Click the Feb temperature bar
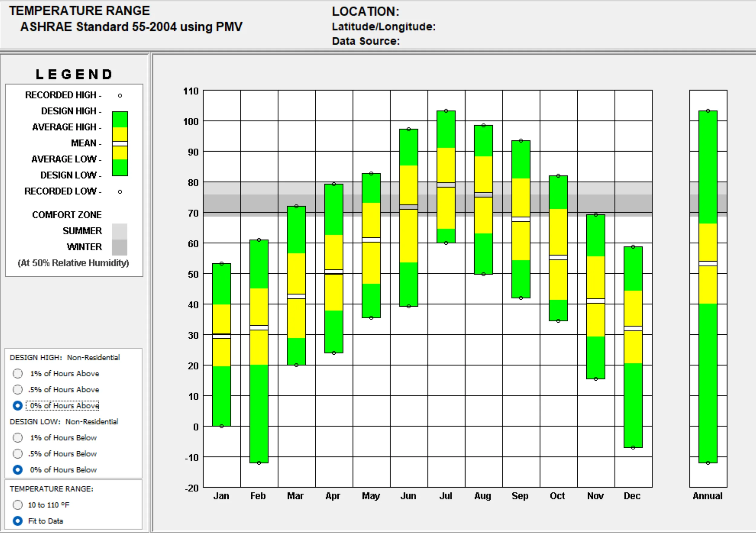The height and width of the screenshot is (533, 756). [x=259, y=351]
